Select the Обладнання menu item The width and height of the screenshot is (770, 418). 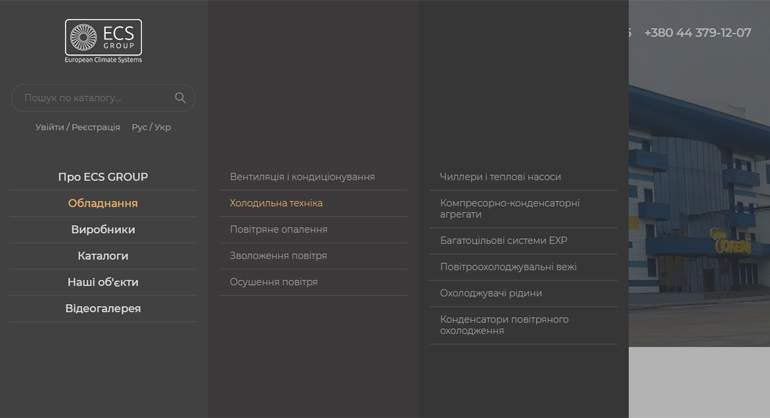tap(103, 203)
